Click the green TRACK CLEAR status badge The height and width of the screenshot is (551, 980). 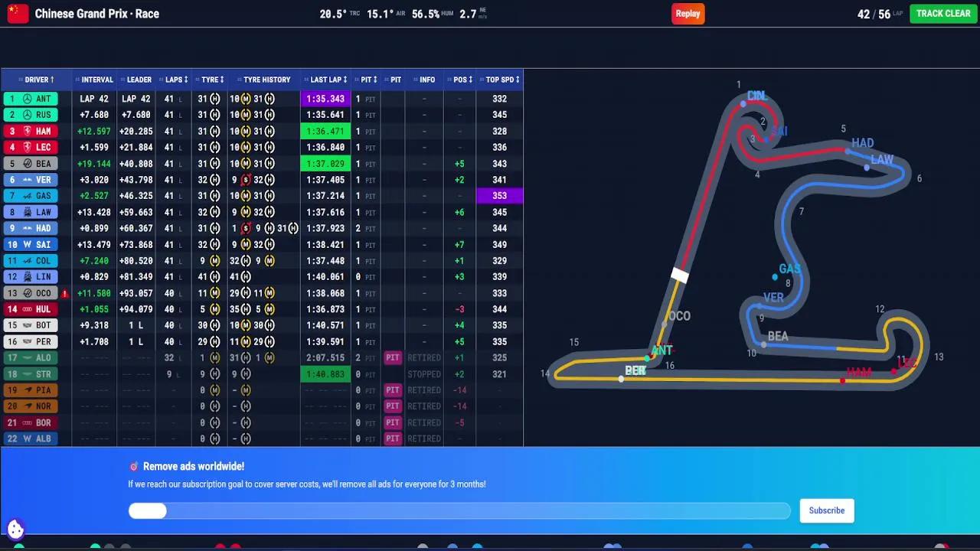(x=943, y=14)
